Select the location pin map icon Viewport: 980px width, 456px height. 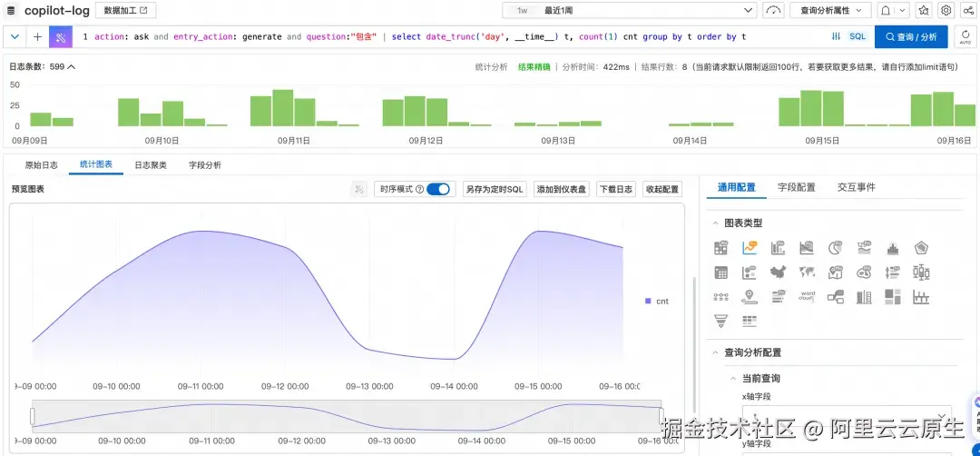(750, 296)
